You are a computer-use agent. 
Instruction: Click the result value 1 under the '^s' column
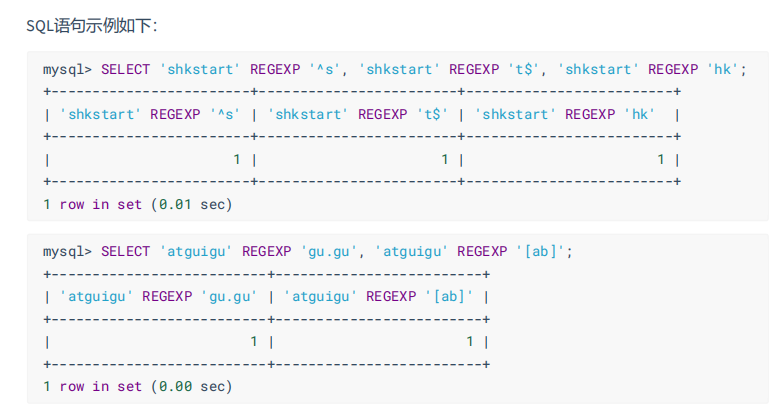click(237, 159)
